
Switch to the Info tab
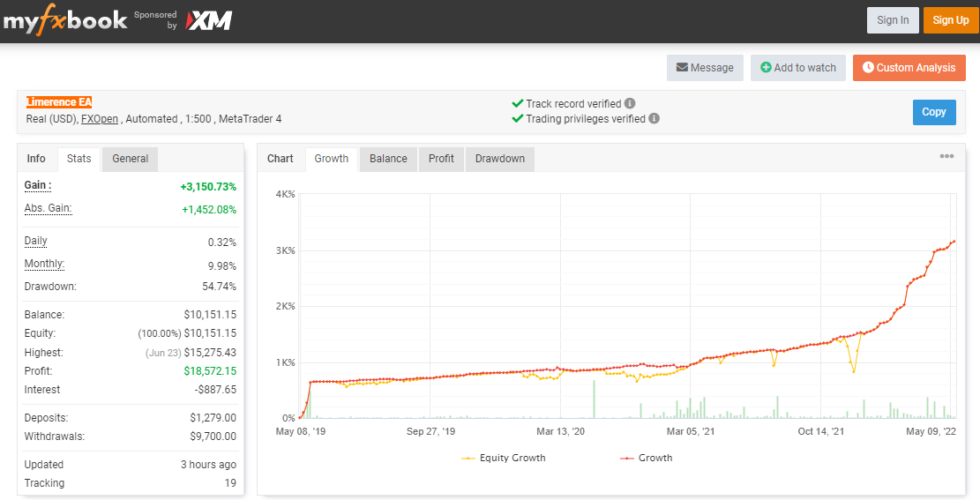point(36,159)
